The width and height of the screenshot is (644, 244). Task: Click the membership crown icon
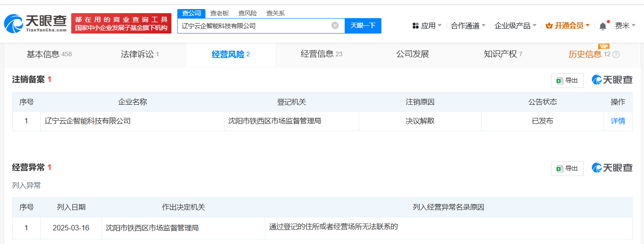pyautogui.click(x=549, y=26)
